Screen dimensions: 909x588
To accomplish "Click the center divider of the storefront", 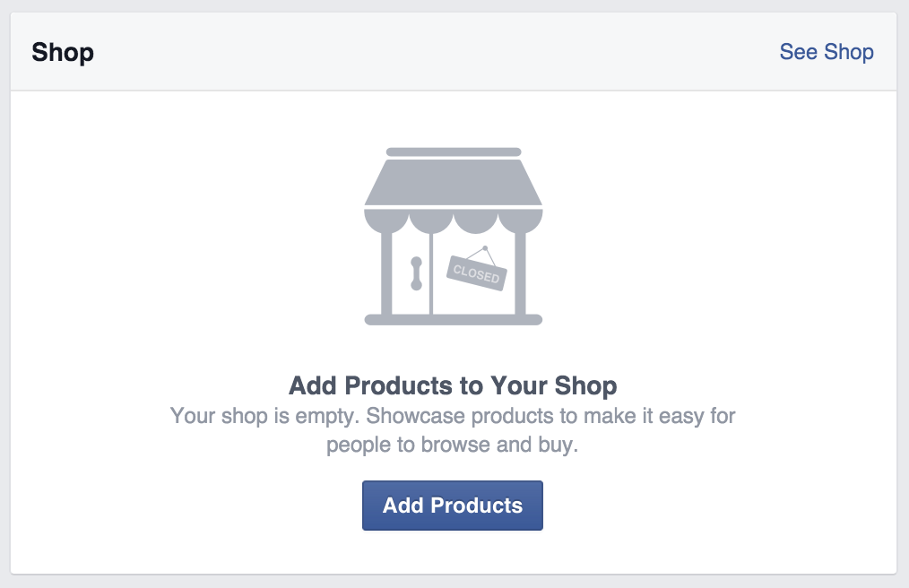I will (431, 273).
